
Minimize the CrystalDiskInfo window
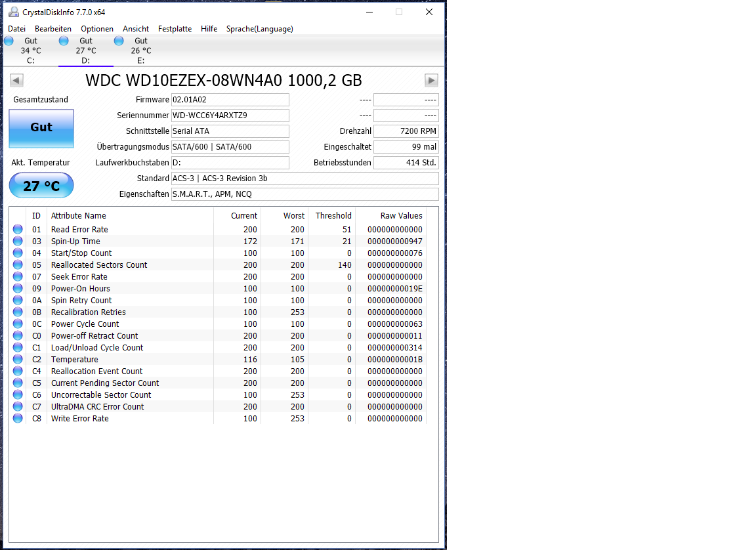pos(370,12)
